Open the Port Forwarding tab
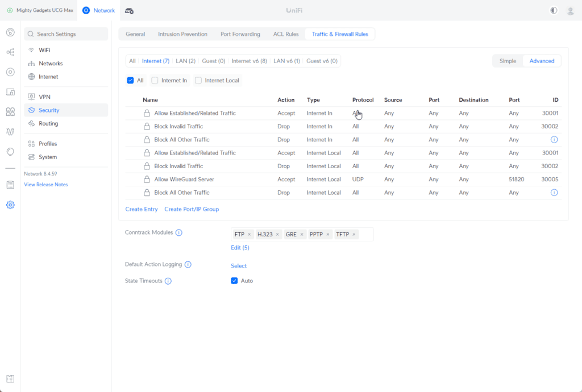Image resolution: width=582 pixels, height=392 pixels. [240, 34]
